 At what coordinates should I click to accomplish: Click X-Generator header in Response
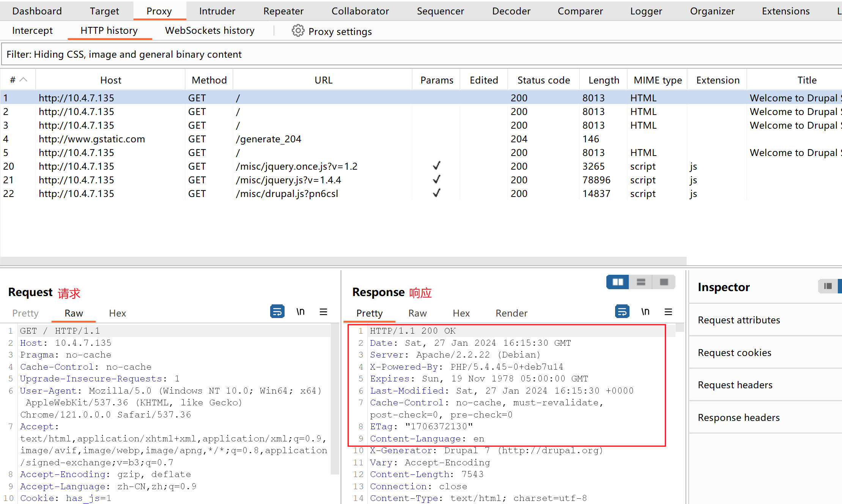(486, 450)
